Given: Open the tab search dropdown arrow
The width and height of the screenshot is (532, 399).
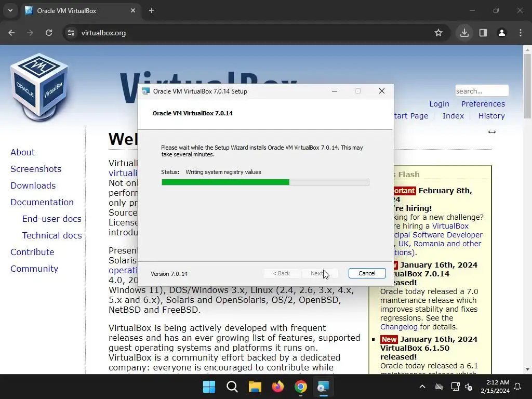Looking at the screenshot, I should click(10, 10).
